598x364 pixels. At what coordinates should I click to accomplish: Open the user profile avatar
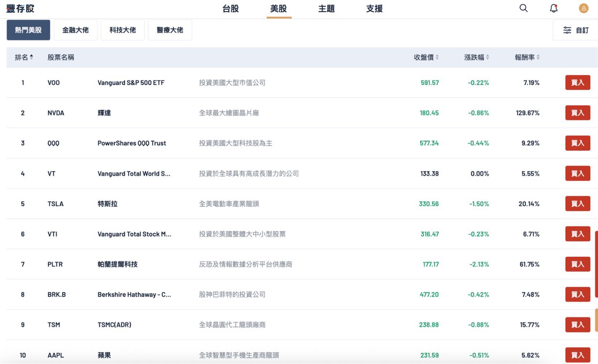pos(583,8)
